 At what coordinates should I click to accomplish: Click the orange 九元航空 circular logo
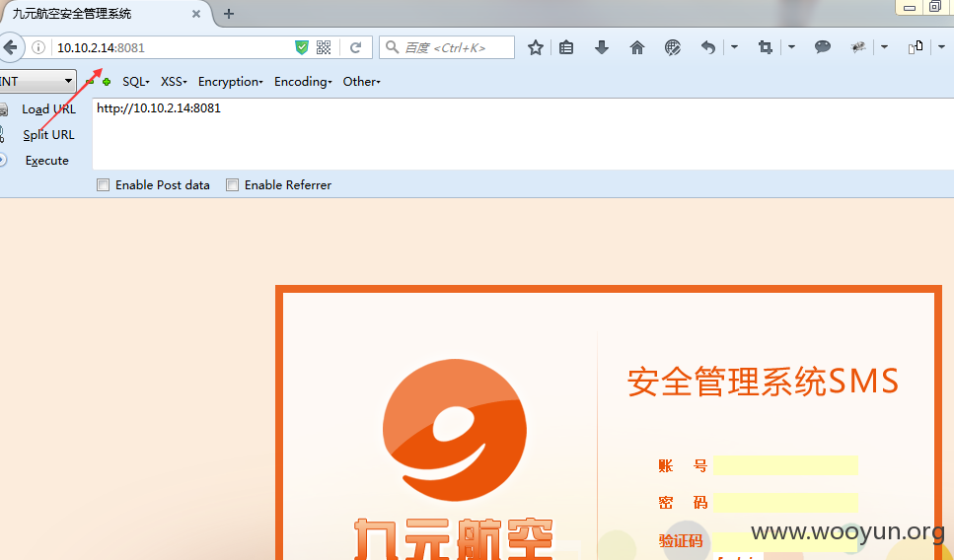(455, 430)
